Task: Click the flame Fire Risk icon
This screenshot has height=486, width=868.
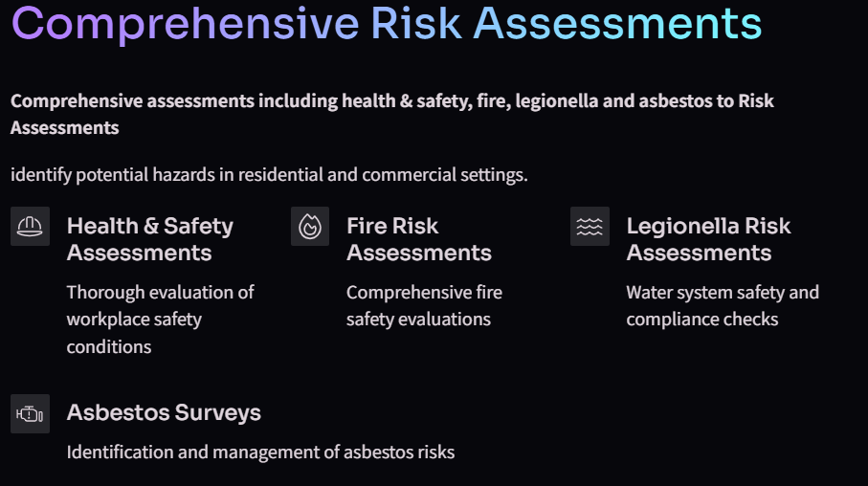Action: click(310, 227)
